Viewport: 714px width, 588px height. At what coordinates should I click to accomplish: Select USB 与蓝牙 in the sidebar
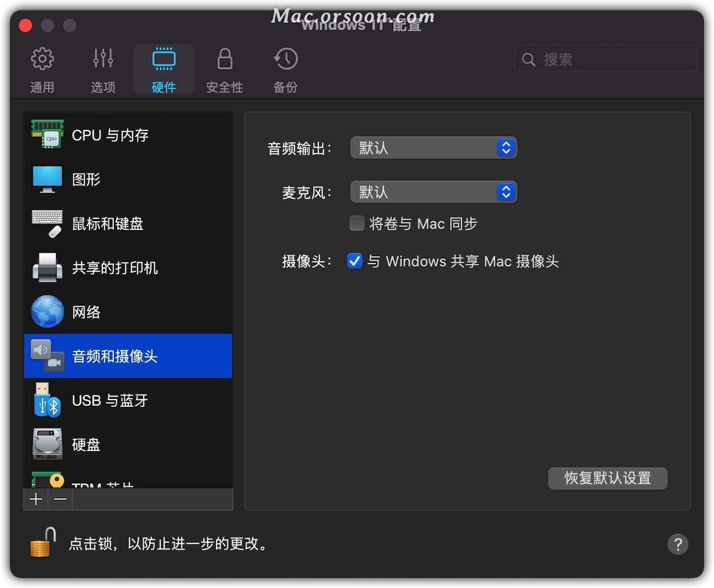click(x=128, y=400)
